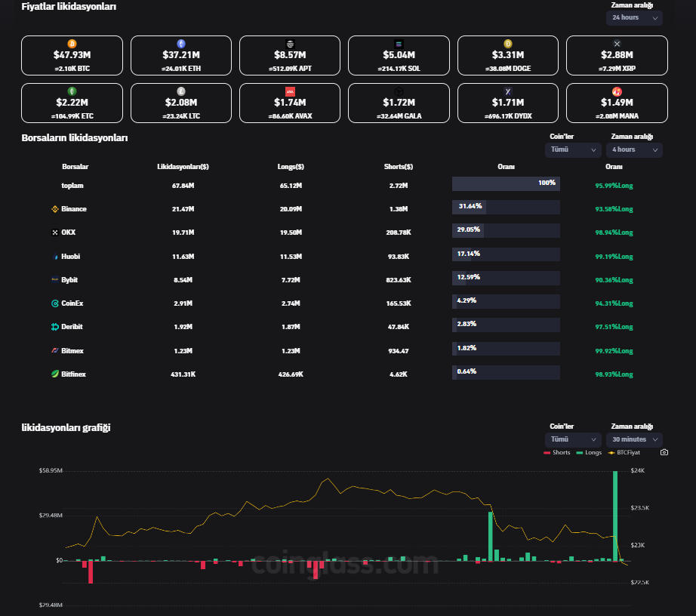Image resolution: width=696 pixels, height=616 pixels.
Task: Open the Huobi exchange row link
Action: (70, 257)
